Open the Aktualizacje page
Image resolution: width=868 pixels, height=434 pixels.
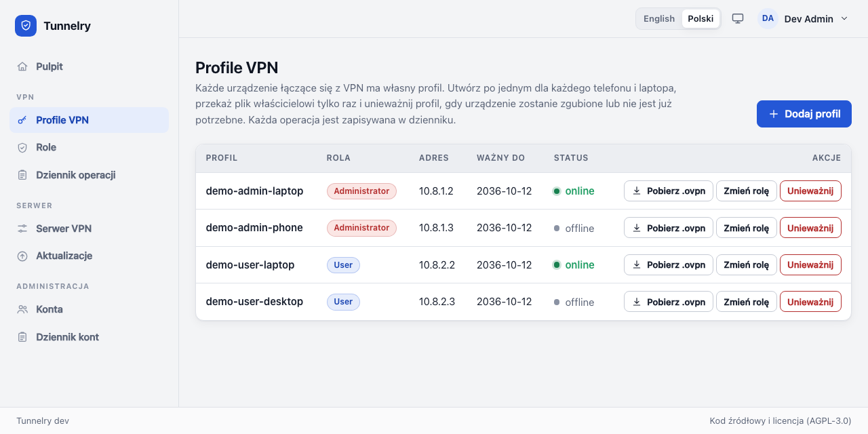(x=89, y=256)
